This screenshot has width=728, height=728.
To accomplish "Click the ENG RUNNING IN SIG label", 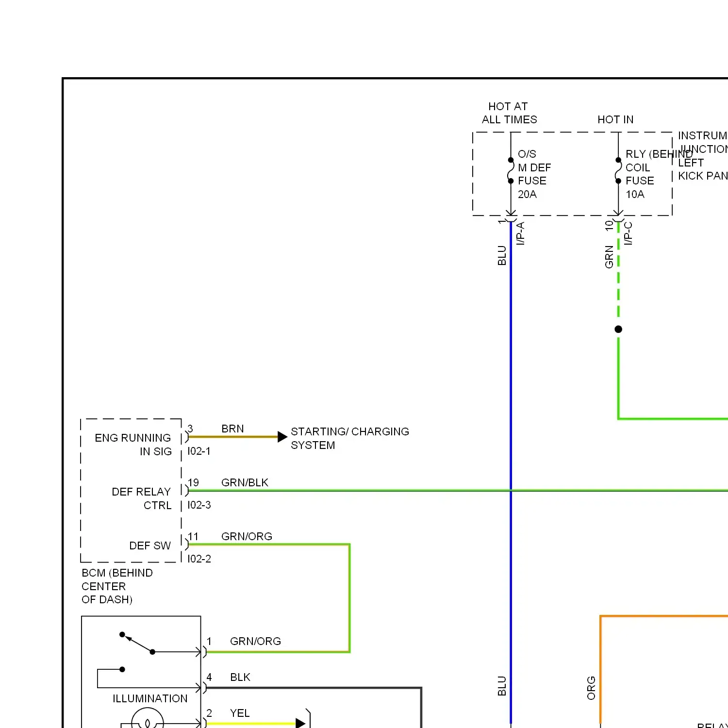I will (133, 445).
